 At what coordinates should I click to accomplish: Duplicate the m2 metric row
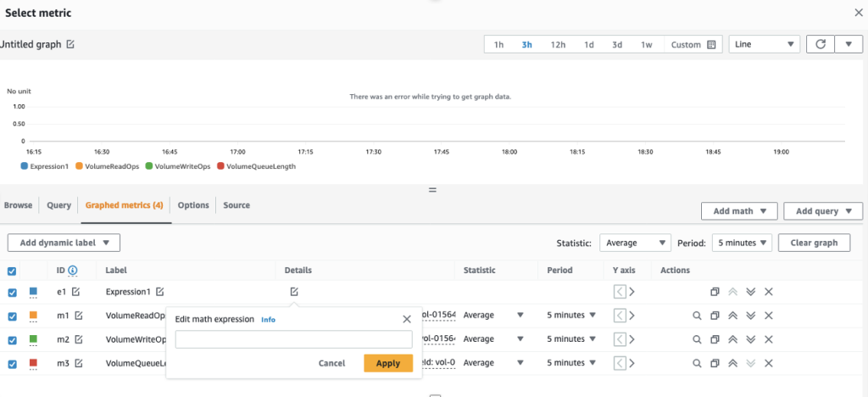715,339
